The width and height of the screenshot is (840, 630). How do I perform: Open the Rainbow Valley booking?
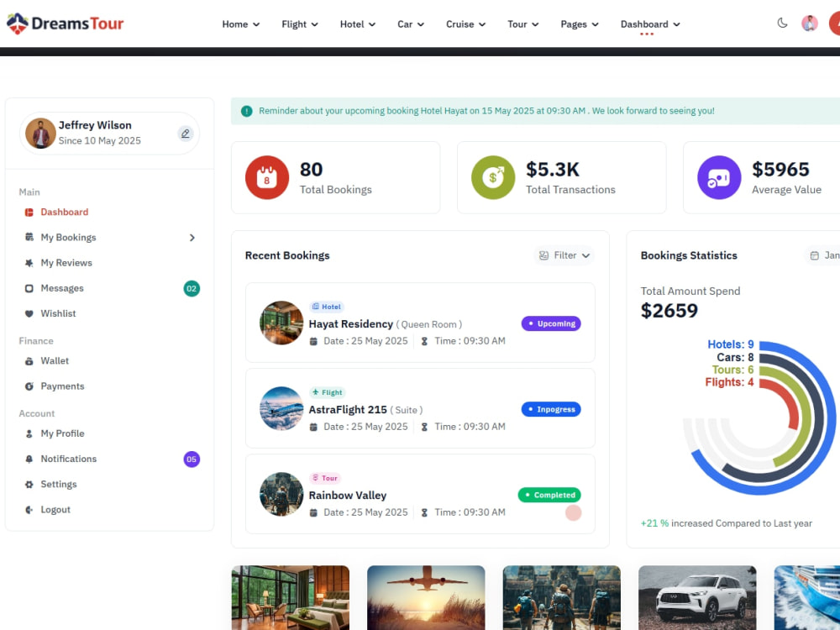(347, 496)
